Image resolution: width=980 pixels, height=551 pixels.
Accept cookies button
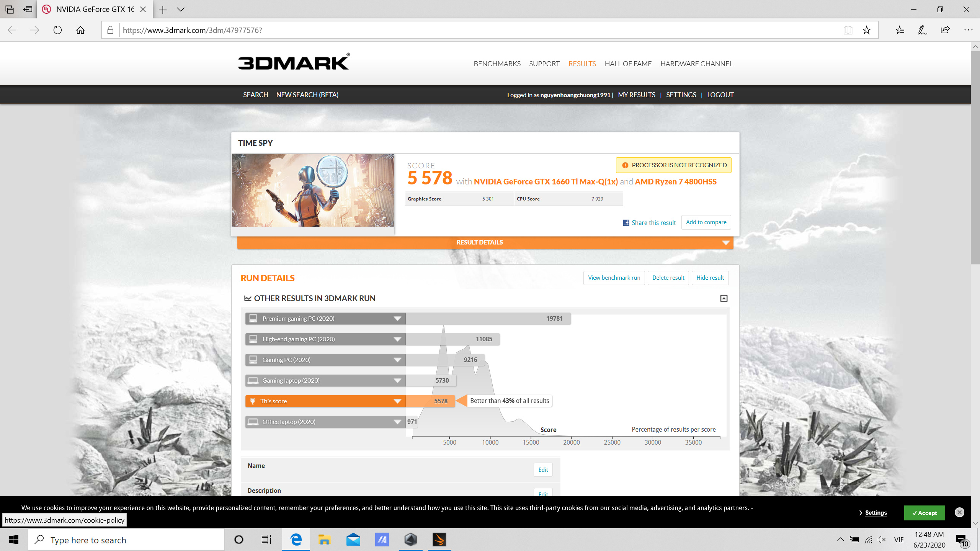(x=924, y=513)
